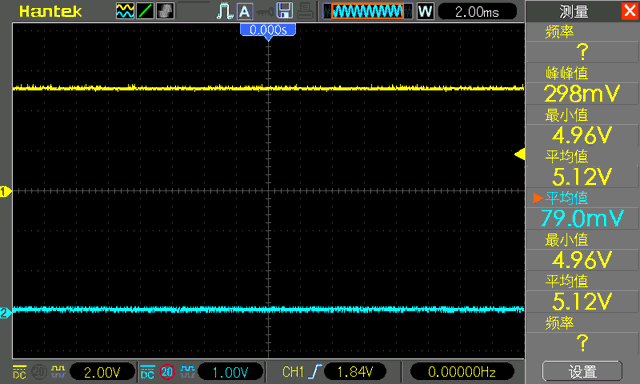Click the CH1 trigger source label
Screen dimensions: 640x384
click(x=293, y=372)
